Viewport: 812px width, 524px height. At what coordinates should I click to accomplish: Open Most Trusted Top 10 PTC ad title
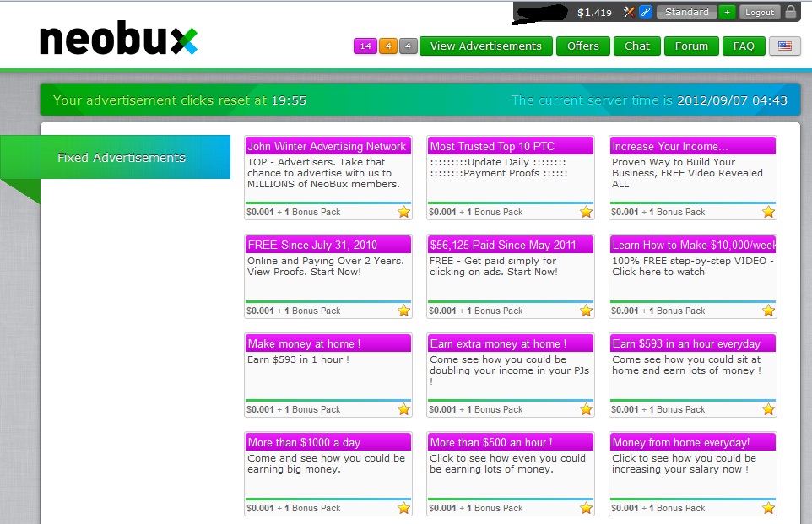point(492,146)
